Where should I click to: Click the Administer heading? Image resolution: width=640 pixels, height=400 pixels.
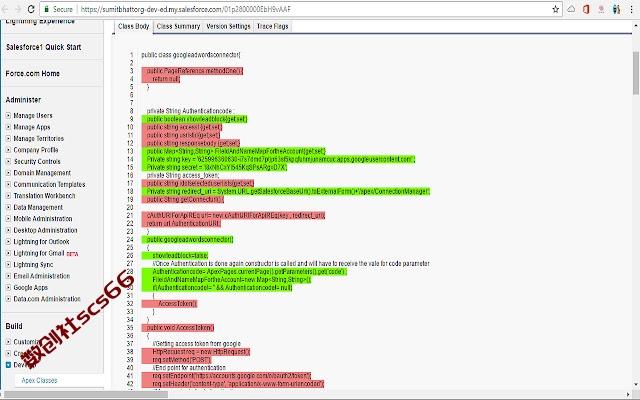pyautogui.click(x=23, y=100)
